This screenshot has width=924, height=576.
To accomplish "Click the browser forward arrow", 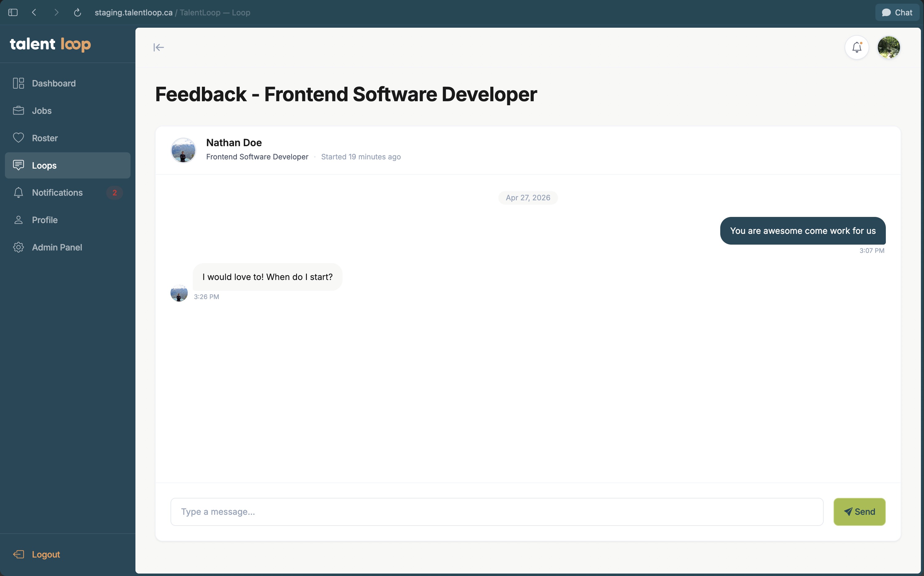I will point(56,13).
